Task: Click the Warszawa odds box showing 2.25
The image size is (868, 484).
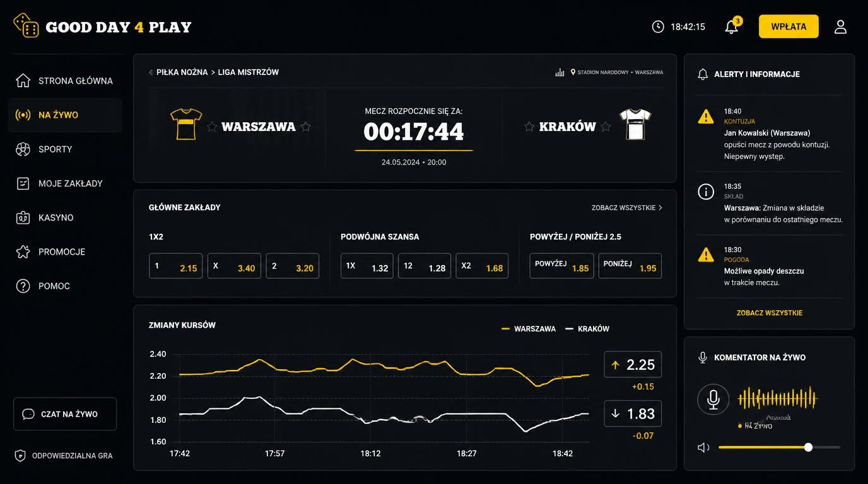Action: (x=633, y=364)
